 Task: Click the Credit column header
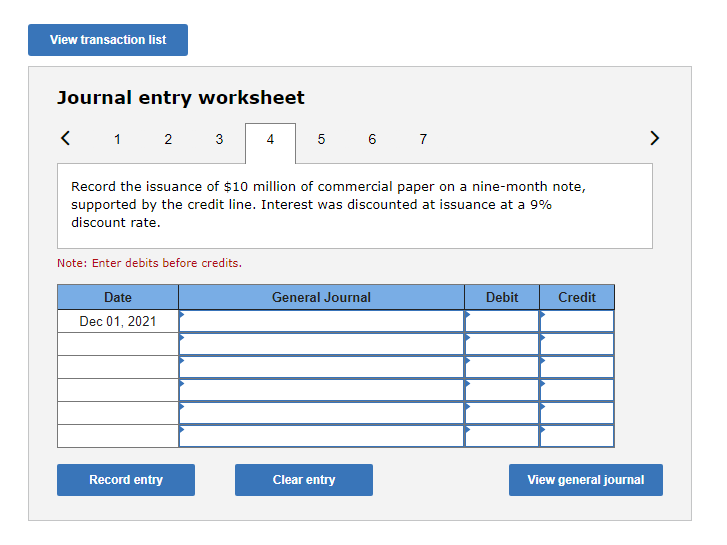click(577, 297)
